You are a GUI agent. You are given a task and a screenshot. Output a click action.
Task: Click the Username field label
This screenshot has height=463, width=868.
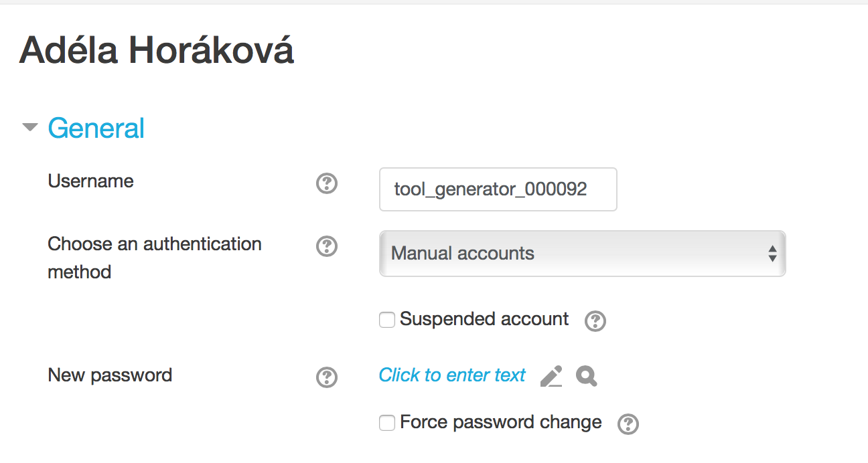90,181
